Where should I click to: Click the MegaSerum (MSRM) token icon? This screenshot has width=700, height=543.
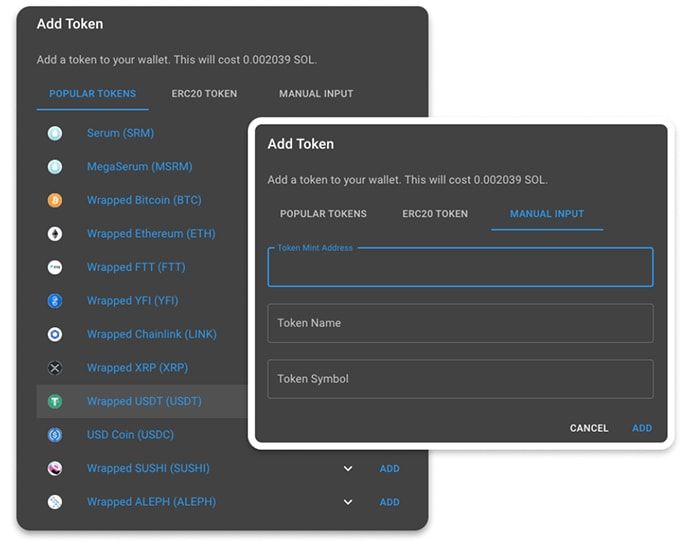tap(55, 167)
